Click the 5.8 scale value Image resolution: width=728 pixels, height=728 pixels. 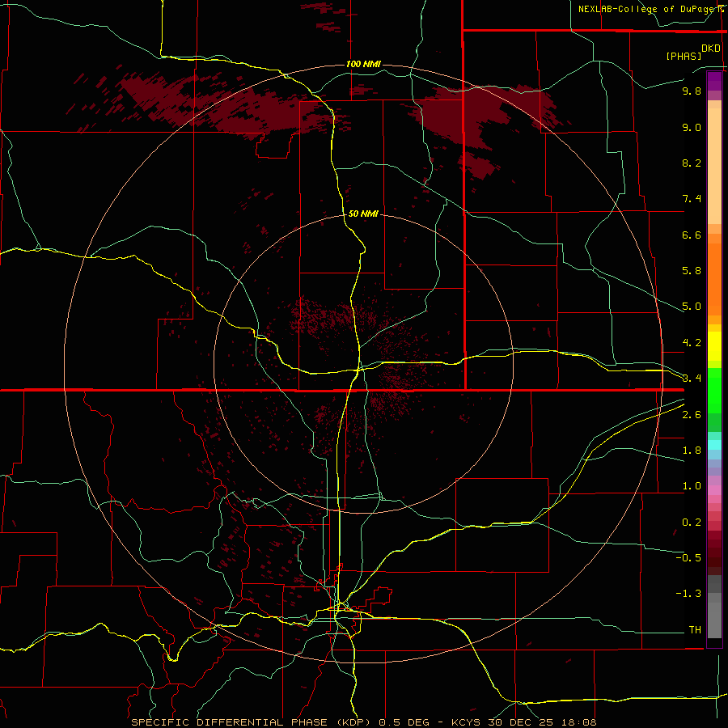(x=692, y=270)
